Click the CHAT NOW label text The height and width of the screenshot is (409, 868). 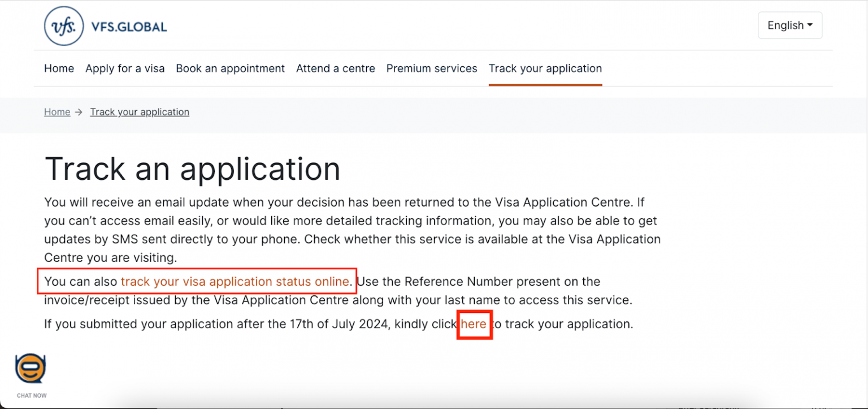(32, 395)
